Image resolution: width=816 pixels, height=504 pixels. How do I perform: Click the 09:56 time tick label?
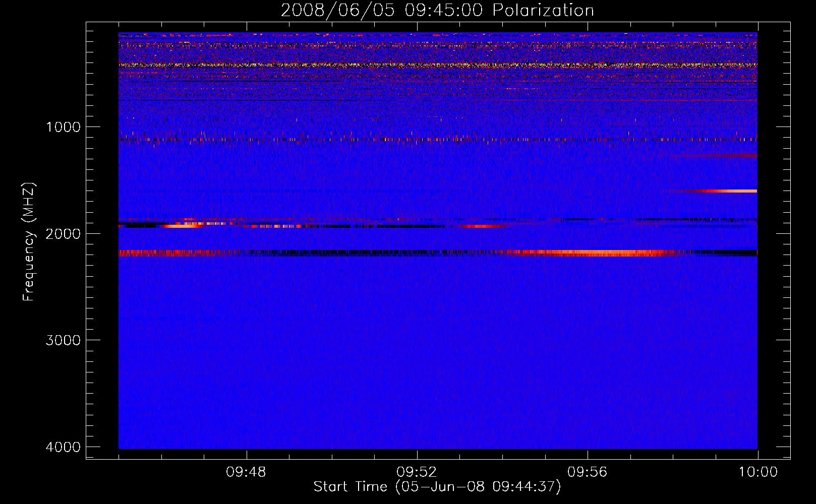(x=587, y=472)
